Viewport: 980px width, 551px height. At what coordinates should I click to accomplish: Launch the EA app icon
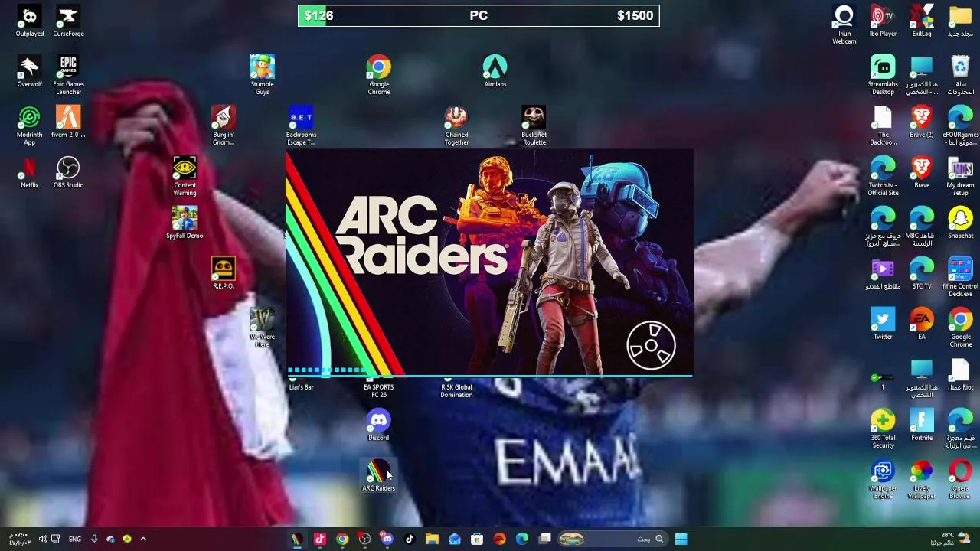point(922,324)
